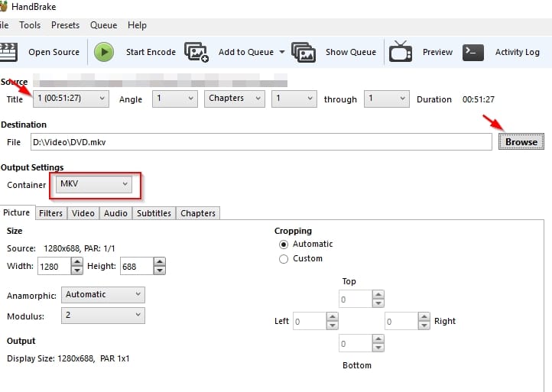
Task: Click the Activity Log text label
Action: [x=517, y=52]
